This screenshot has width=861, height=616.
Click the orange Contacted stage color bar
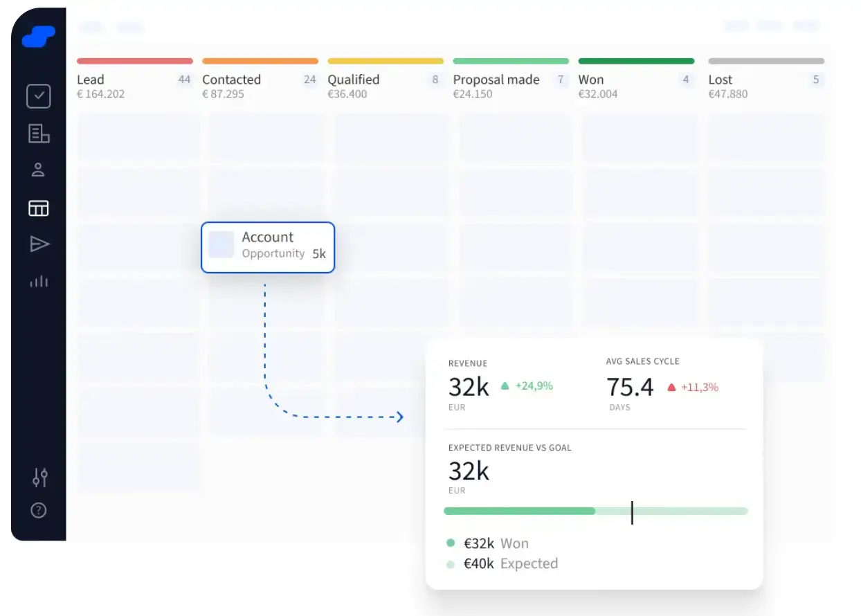[x=260, y=61]
